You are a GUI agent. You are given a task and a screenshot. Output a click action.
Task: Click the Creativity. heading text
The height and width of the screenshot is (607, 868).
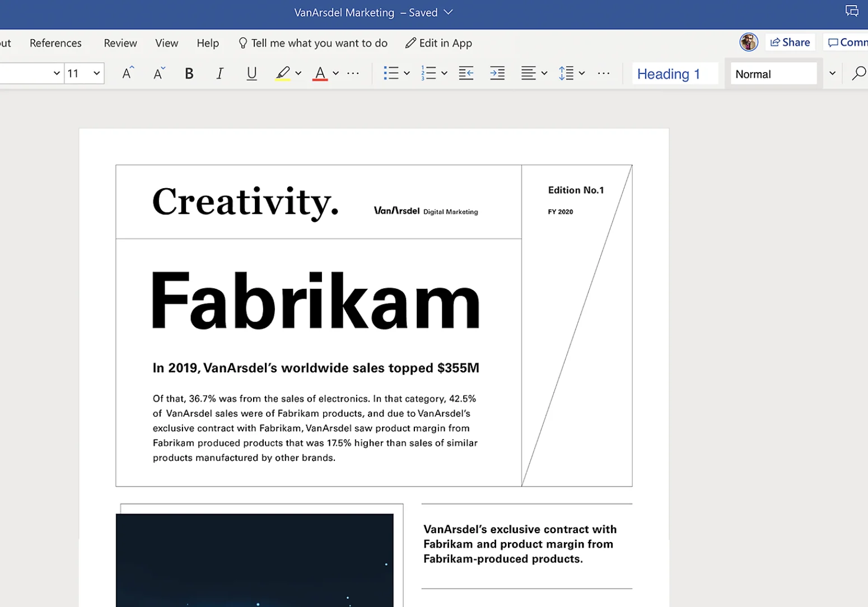[245, 202]
